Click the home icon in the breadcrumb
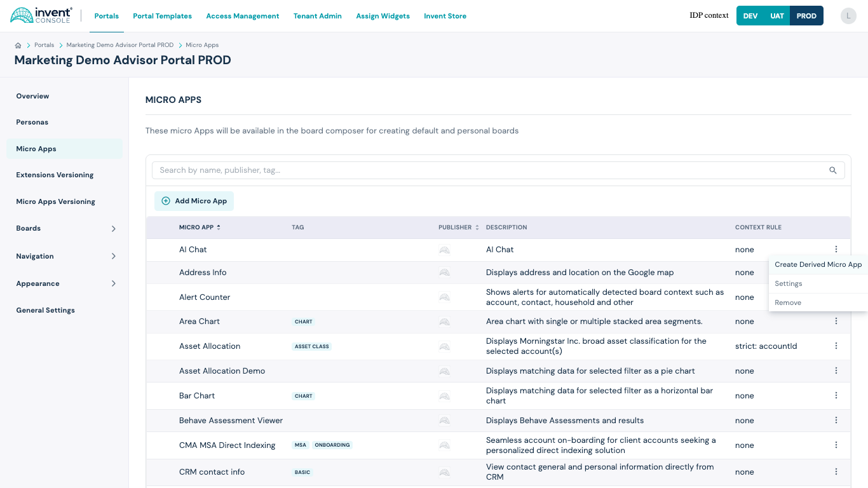 pos(18,45)
